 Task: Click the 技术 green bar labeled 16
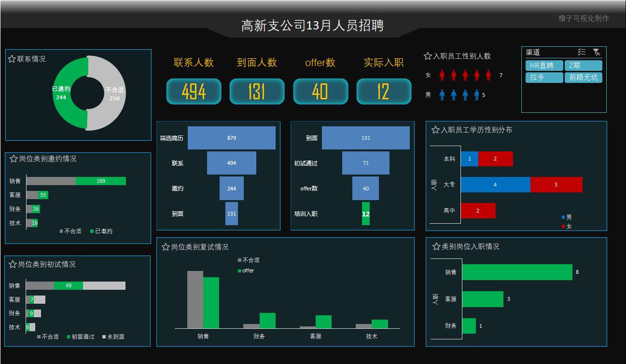click(35, 223)
